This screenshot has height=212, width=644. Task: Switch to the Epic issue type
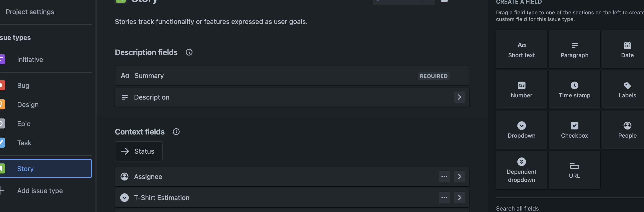coord(24,123)
